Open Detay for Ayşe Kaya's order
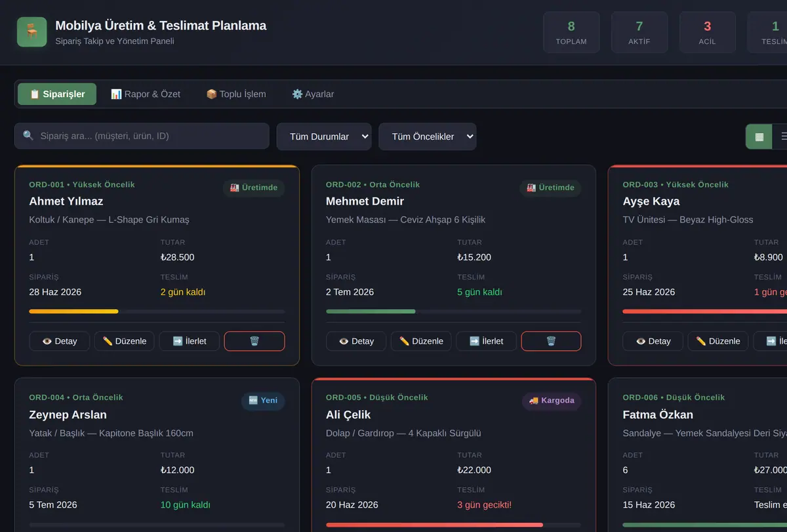Viewport: 787px width, 532px height. 653,341
